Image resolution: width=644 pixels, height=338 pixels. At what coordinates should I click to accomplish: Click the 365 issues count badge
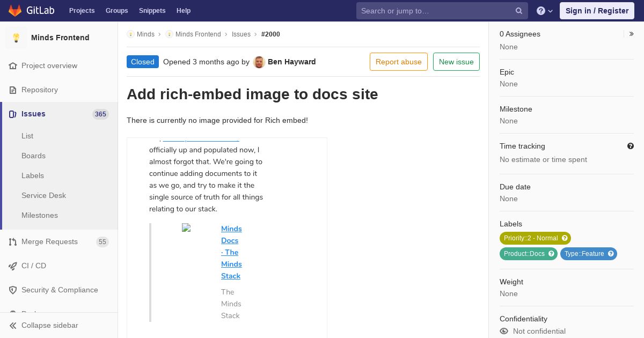tap(100, 114)
